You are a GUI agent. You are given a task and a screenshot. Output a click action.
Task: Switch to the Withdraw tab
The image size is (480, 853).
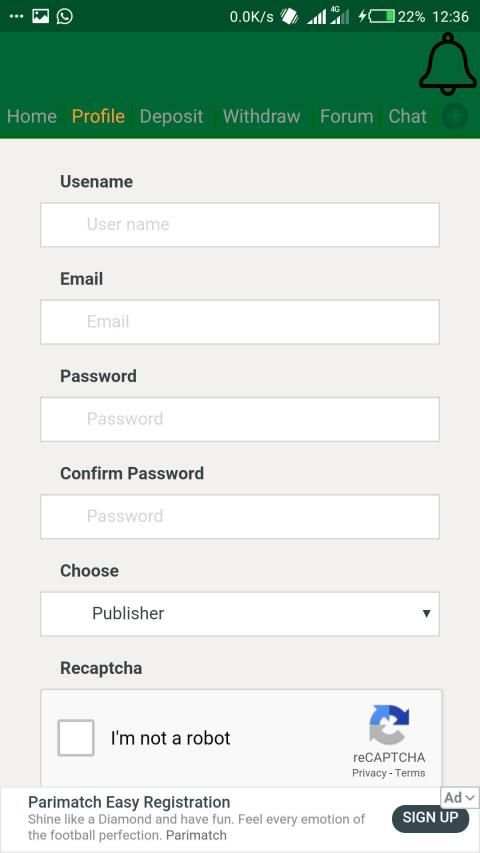(262, 116)
